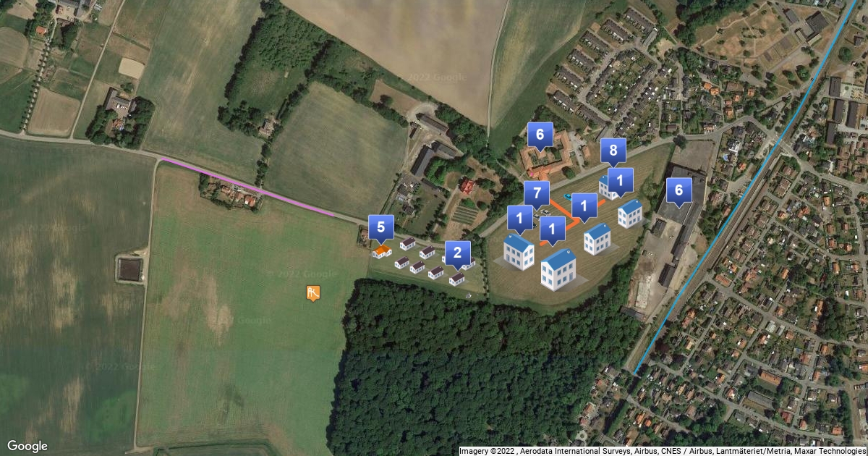Select the blue marker labeled 2
This screenshot has width=868, height=456.
[x=457, y=253]
